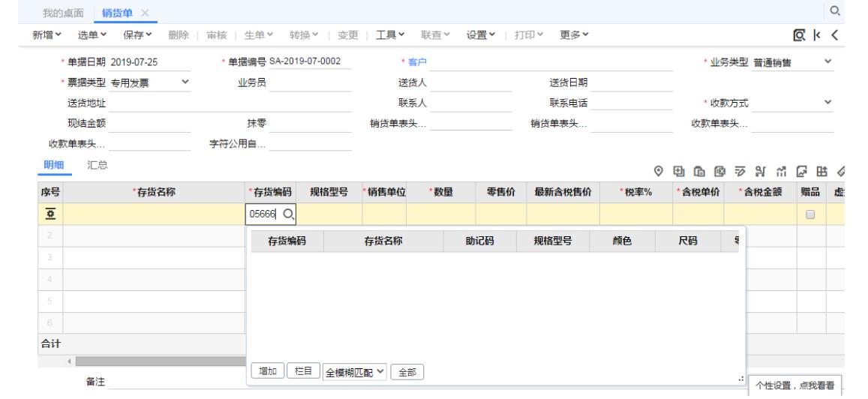This screenshot has width=868, height=399.
Task: Click the 增加 button in popup
Action: [266, 370]
